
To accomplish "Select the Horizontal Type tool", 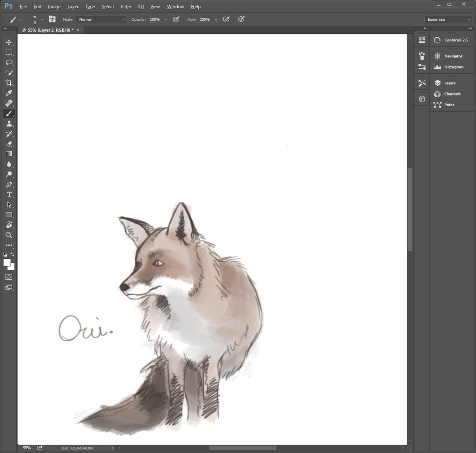I will tap(9, 195).
